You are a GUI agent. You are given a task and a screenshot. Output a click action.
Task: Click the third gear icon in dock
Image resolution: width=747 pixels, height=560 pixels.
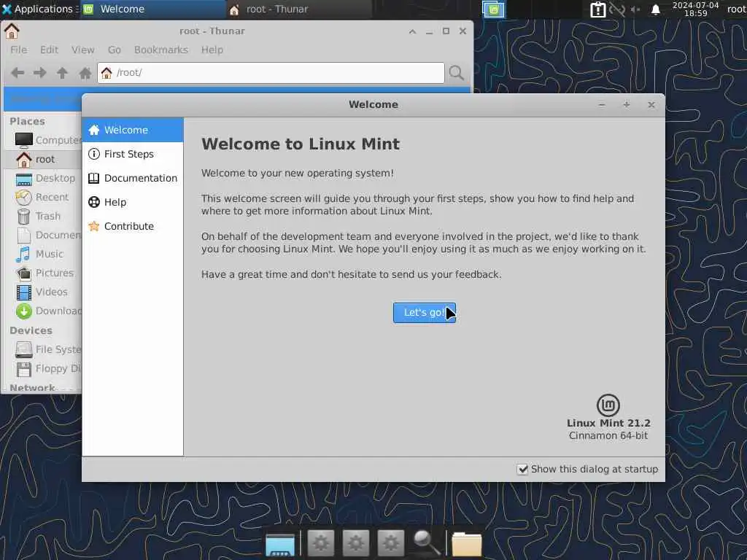coord(391,542)
